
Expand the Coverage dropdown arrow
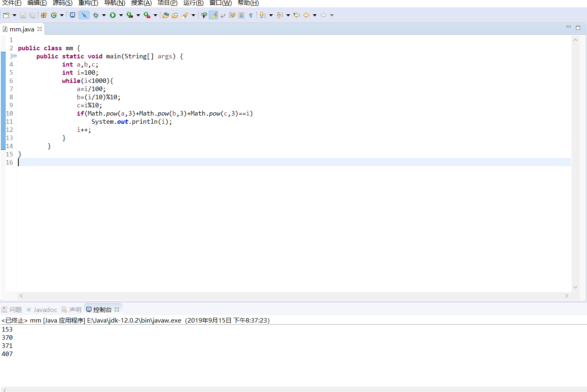point(138,15)
